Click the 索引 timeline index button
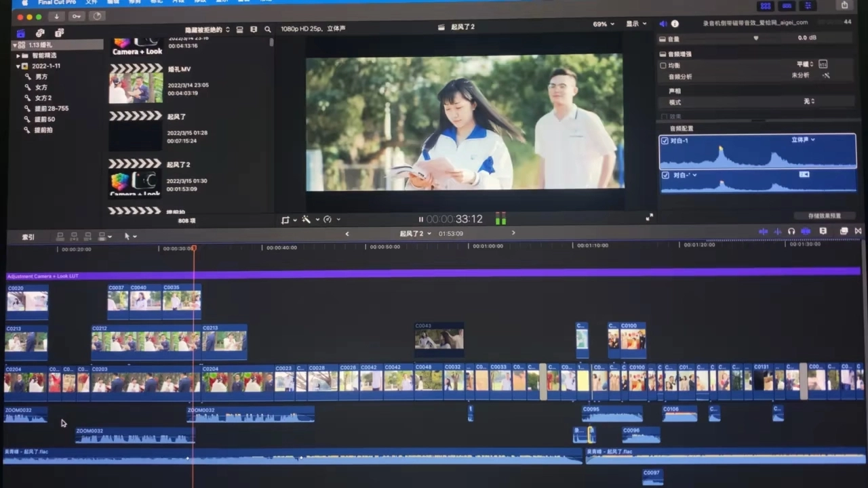The width and height of the screenshot is (868, 488). pos(28,237)
